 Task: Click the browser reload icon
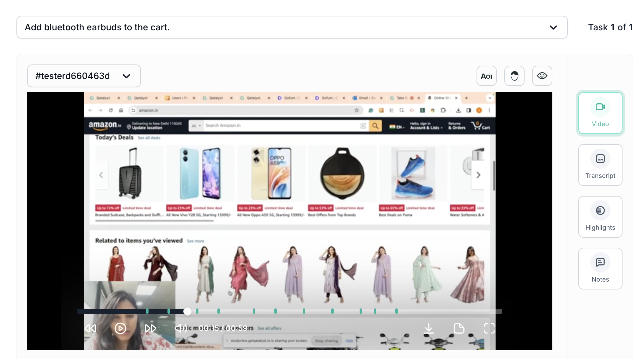point(111,110)
